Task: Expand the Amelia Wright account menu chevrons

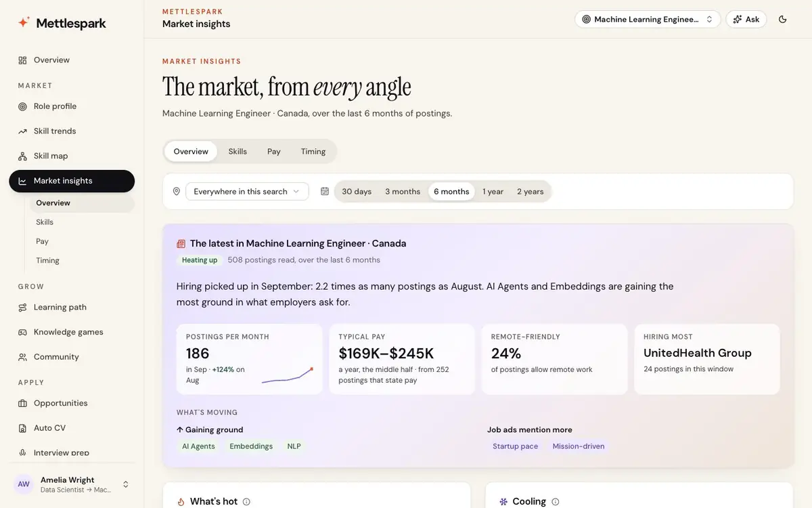Action: 126,484
